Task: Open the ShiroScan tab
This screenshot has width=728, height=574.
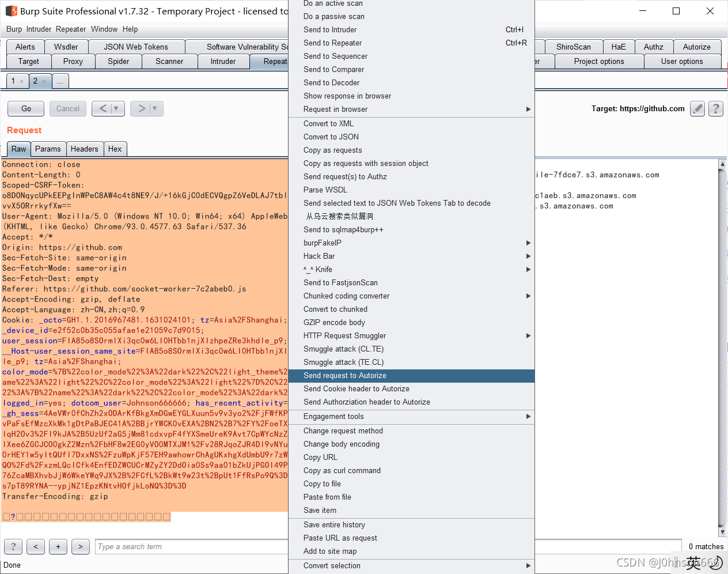Action: click(x=574, y=47)
